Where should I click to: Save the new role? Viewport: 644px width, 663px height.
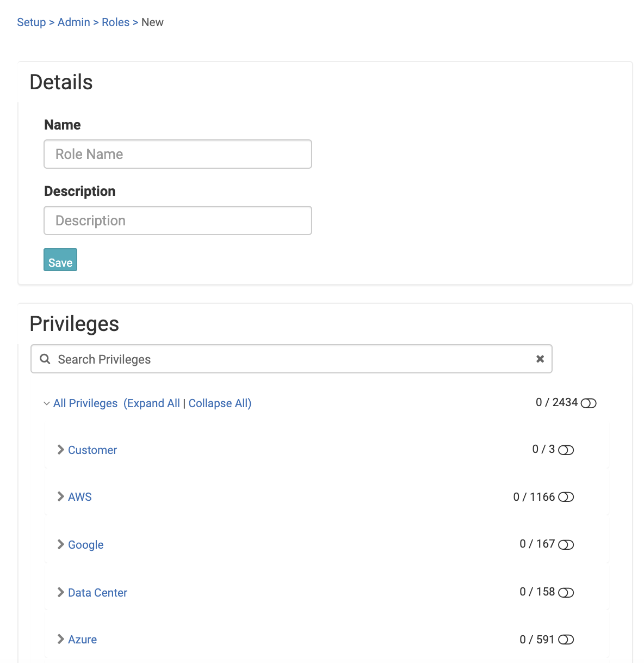(x=60, y=260)
